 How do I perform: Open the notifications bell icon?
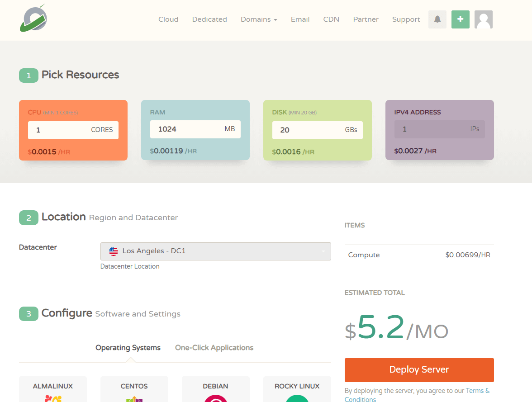coord(437,19)
